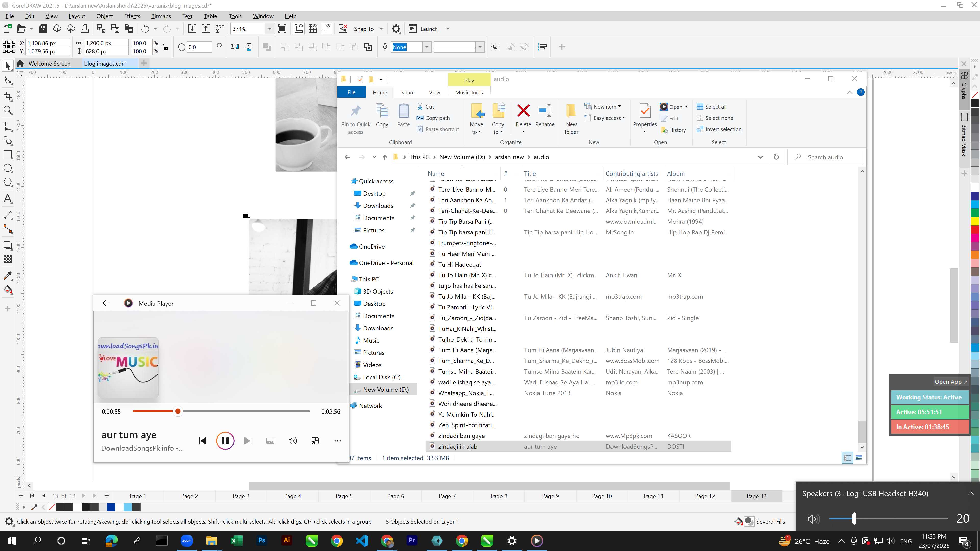Switch Explorer to details view
This screenshot has height=551, width=980.
pyautogui.click(x=848, y=458)
